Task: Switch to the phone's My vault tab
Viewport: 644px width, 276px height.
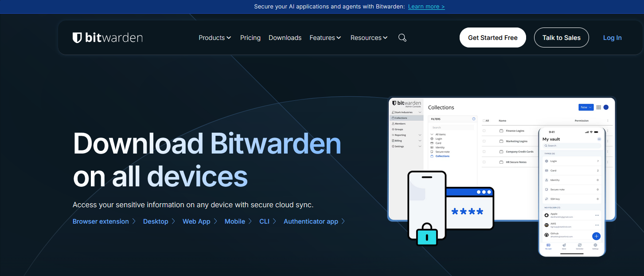Action: pyautogui.click(x=548, y=246)
